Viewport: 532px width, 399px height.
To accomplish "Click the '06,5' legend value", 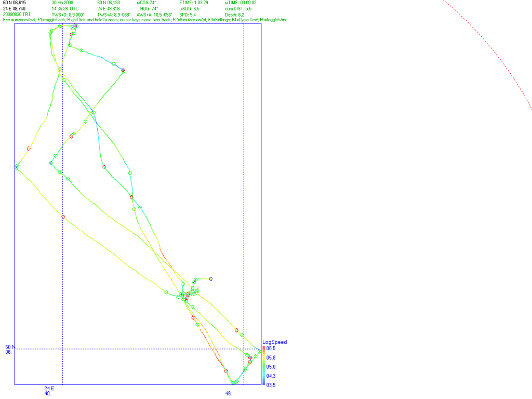I will (x=271, y=349).
